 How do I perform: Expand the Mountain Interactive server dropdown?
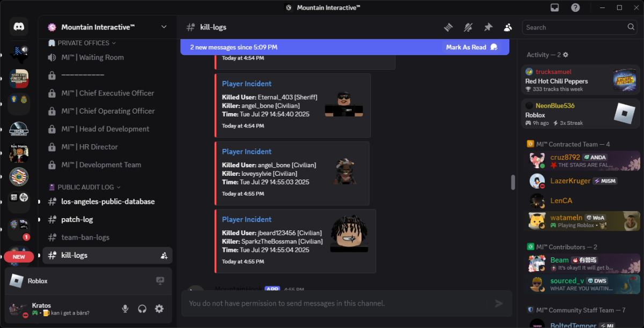coord(164,27)
